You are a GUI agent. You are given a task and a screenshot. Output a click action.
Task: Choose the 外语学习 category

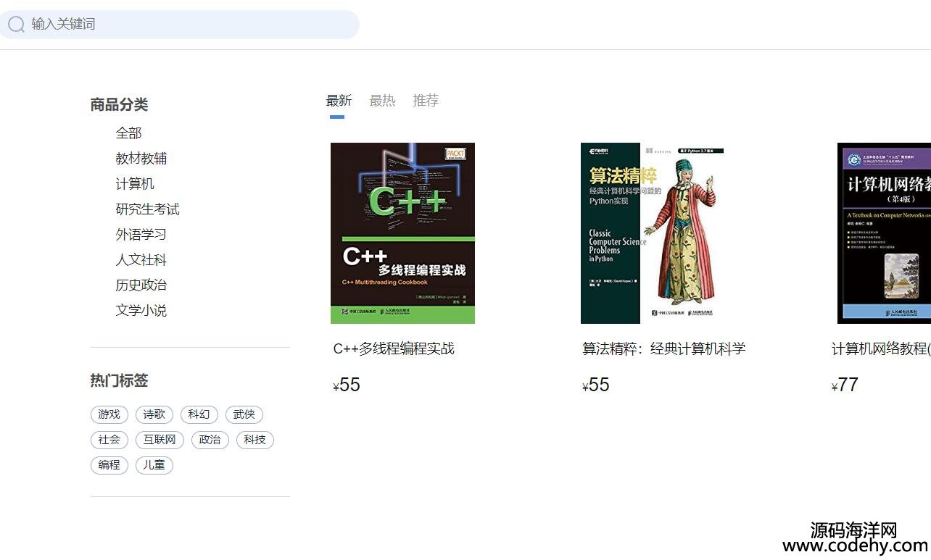[x=141, y=235]
